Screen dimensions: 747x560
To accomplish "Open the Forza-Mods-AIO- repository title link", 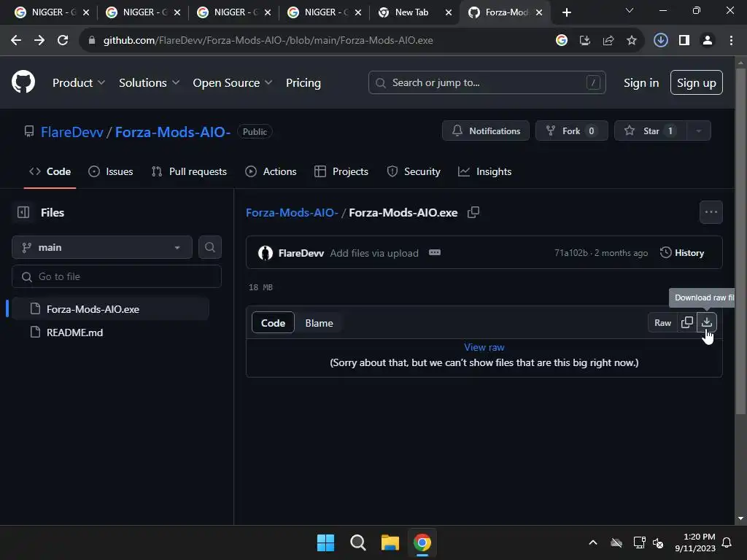I will (173, 132).
